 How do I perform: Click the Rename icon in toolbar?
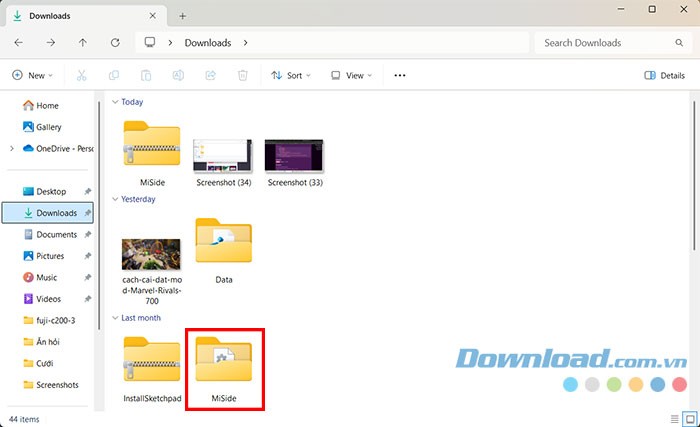tap(178, 75)
